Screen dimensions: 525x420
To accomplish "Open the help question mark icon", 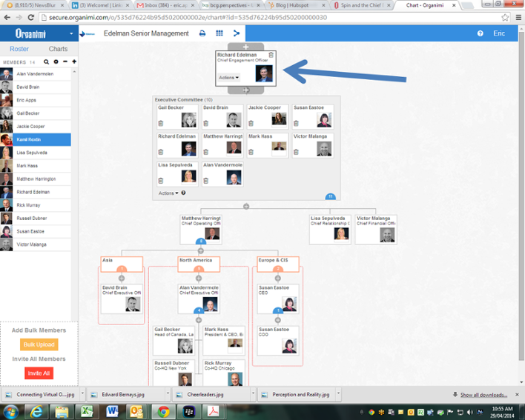I will pyautogui.click(x=480, y=33).
